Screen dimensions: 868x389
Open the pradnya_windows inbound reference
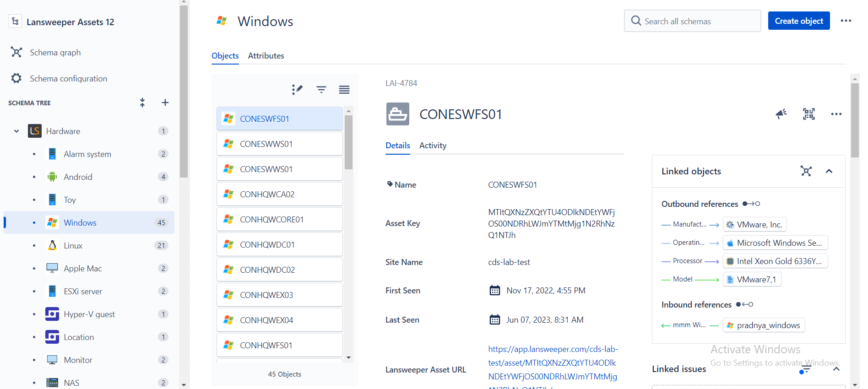(764, 325)
